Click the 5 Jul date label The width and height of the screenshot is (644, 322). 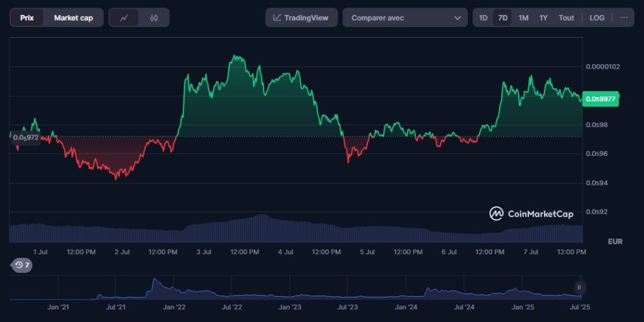[367, 252]
